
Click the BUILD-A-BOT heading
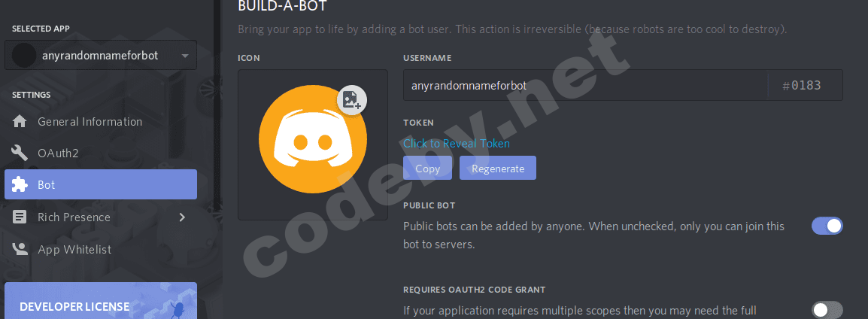pyautogui.click(x=282, y=6)
